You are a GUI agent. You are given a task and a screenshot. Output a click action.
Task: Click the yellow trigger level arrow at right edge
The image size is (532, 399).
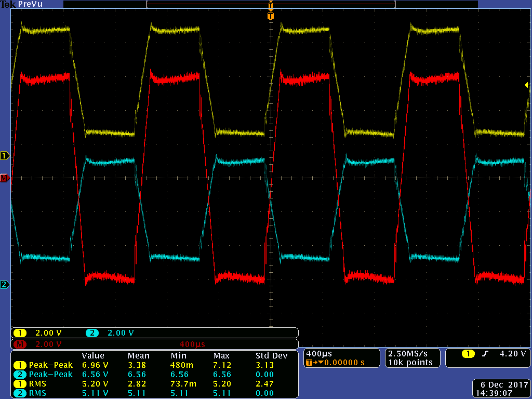(527, 85)
